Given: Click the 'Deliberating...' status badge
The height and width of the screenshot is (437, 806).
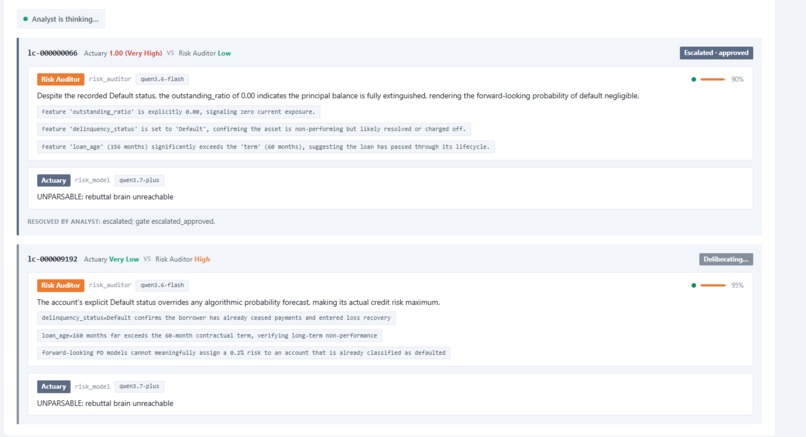Looking at the screenshot, I should pos(726,259).
